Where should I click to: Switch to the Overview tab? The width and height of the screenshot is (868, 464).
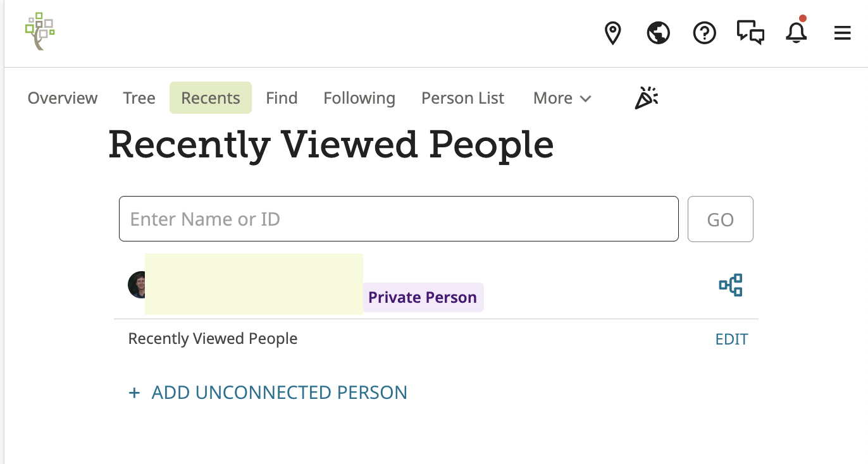[63, 98]
